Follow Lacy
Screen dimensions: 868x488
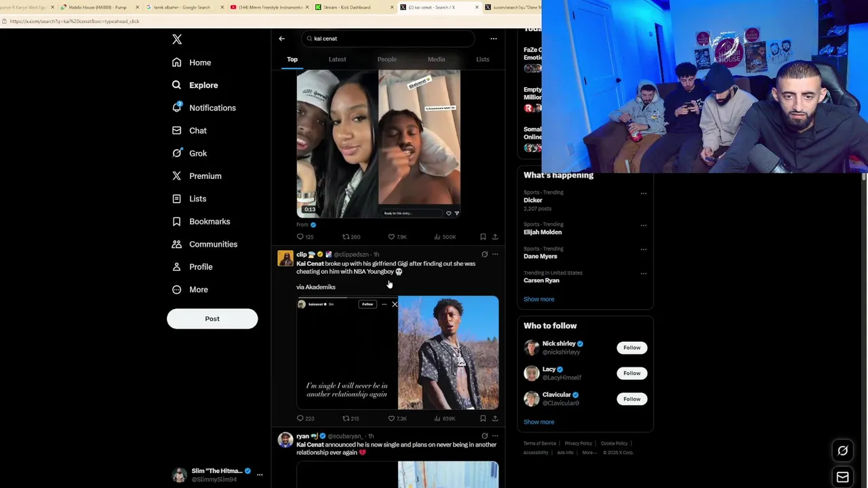click(x=632, y=373)
